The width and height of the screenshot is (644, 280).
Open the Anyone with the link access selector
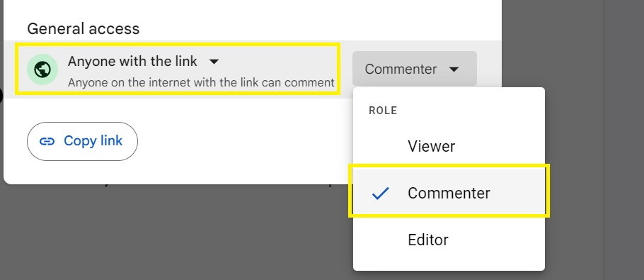click(x=178, y=69)
